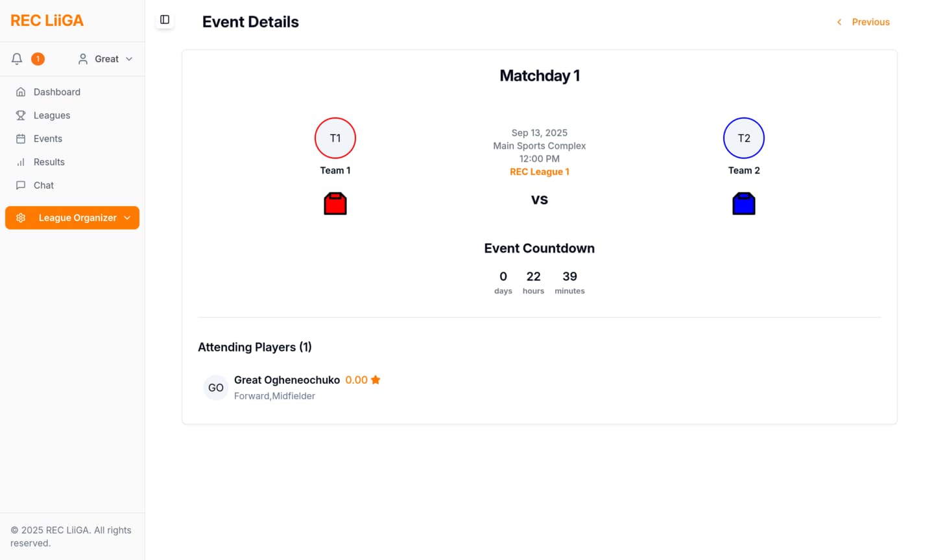Open the Leagues menu item
The image size is (934, 560).
click(52, 115)
